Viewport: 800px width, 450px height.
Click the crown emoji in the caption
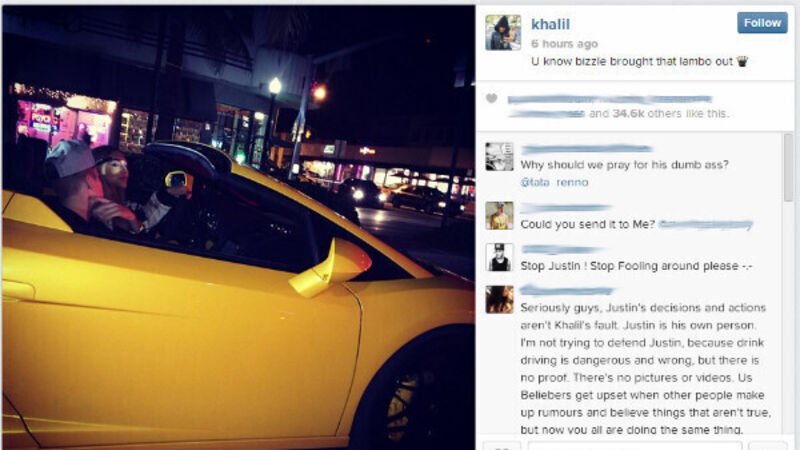[742, 62]
